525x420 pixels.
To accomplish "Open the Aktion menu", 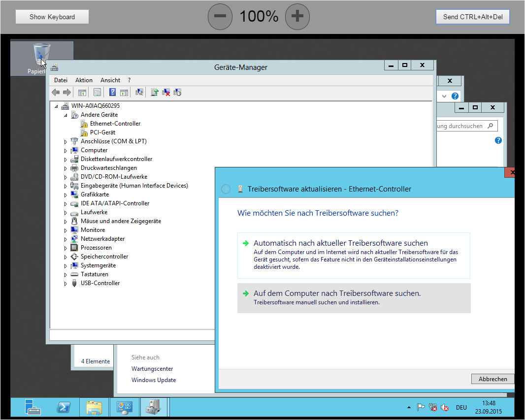I will pos(84,80).
